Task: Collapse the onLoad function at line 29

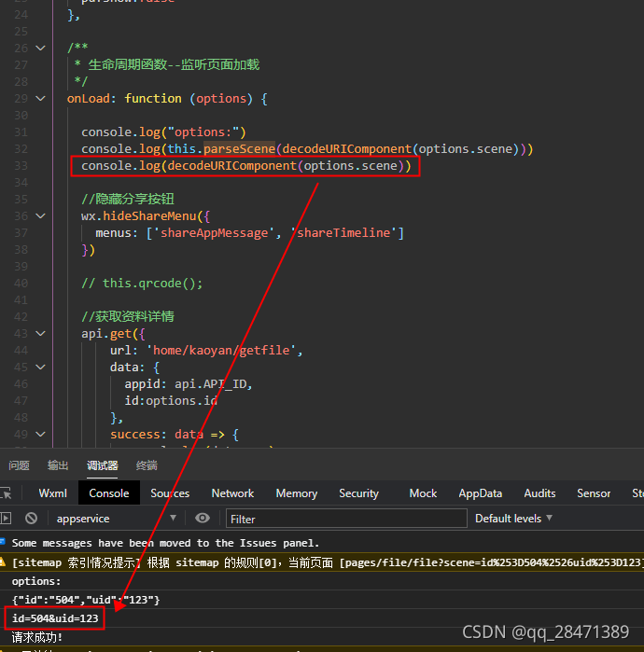Action: [40, 99]
